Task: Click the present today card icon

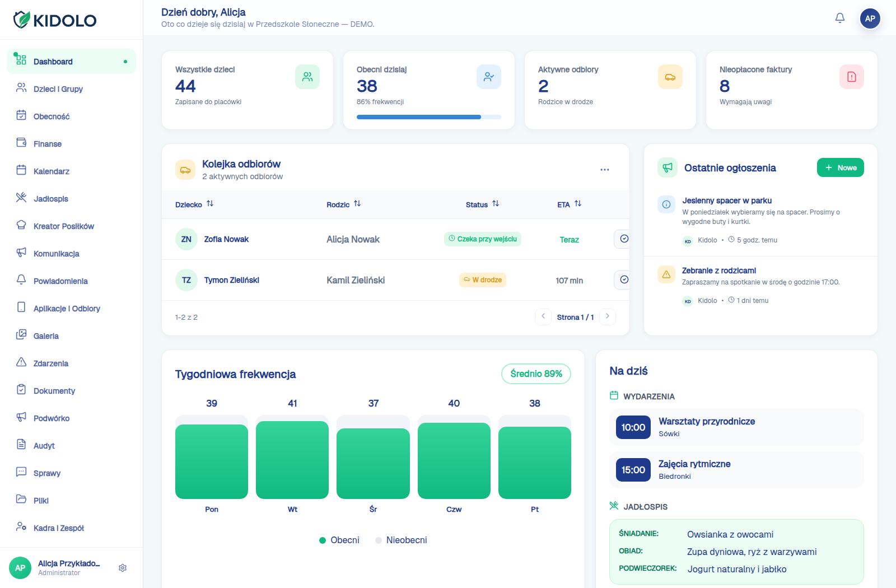Action: tap(489, 77)
